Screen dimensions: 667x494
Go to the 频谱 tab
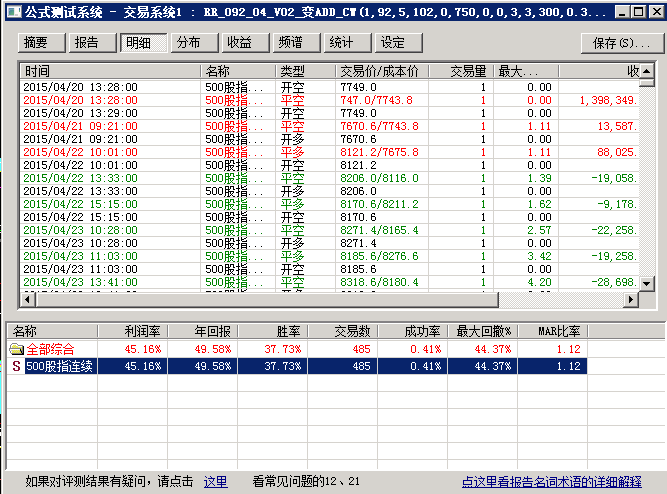tap(291, 43)
